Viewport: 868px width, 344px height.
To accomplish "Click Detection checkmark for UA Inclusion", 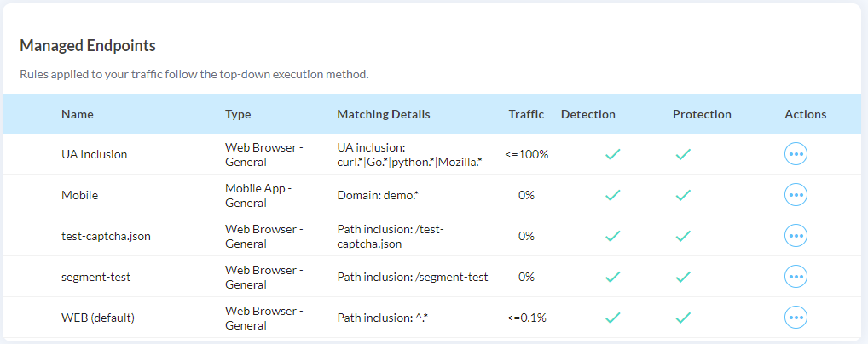I will (611, 155).
